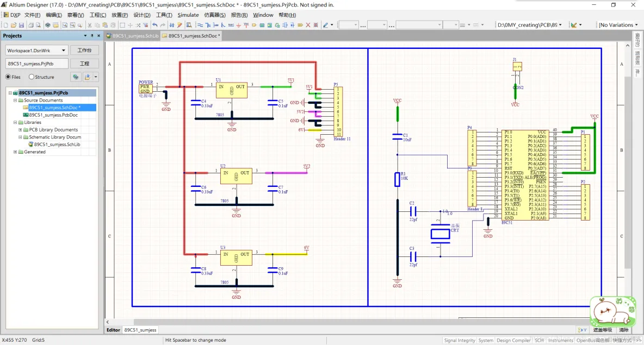644x345 pixels.
Task: Expand the Generated folder
Action: pyautogui.click(x=15, y=152)
